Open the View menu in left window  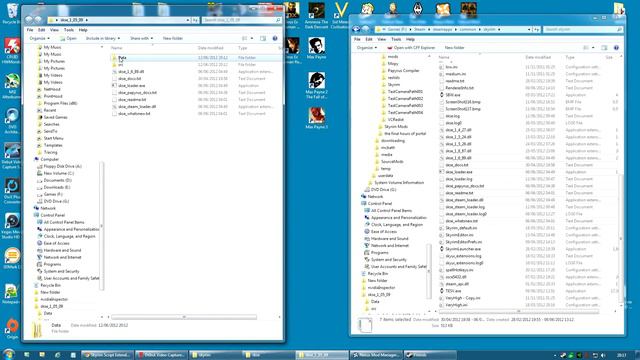(x=54, y=30)
